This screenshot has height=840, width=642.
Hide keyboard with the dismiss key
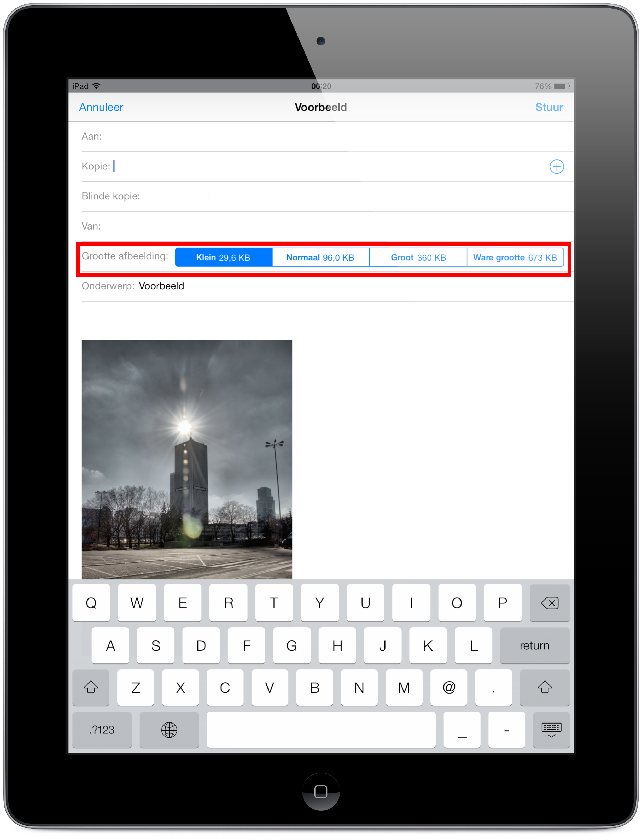551,730
